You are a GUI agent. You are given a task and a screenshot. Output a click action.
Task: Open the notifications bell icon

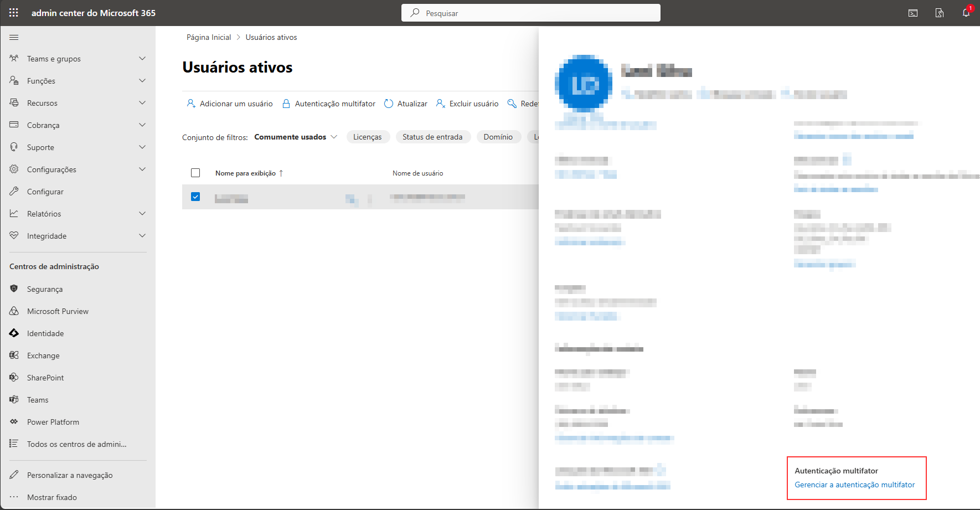point(966,13)
